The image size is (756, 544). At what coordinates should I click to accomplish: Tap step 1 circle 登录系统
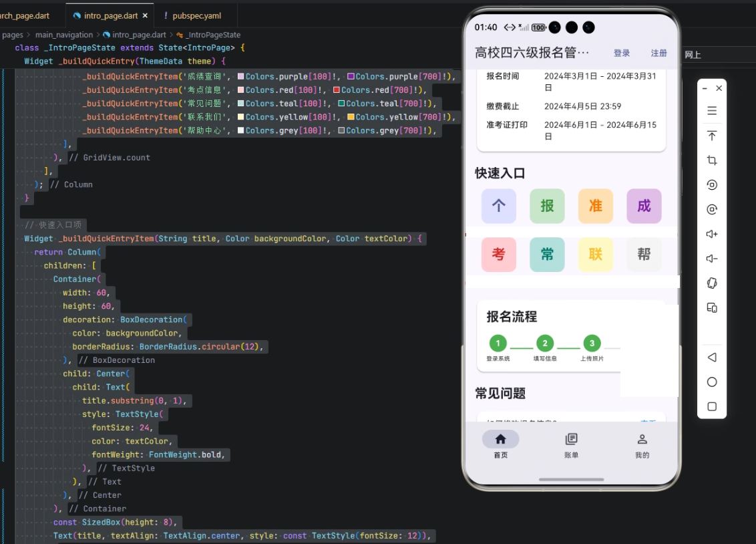pyautogui.click(x=498, y=344)
